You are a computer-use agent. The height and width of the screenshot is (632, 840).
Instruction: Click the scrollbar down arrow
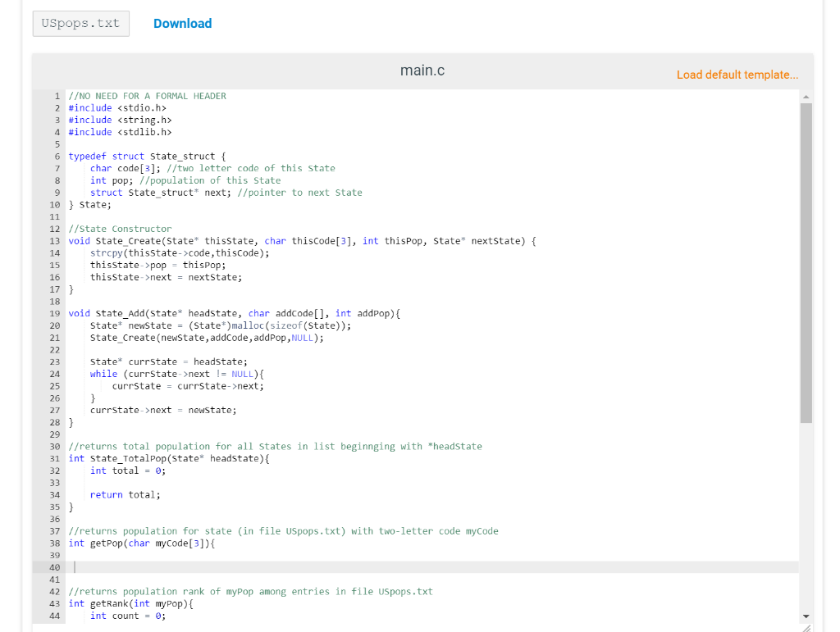pos(805,616)
